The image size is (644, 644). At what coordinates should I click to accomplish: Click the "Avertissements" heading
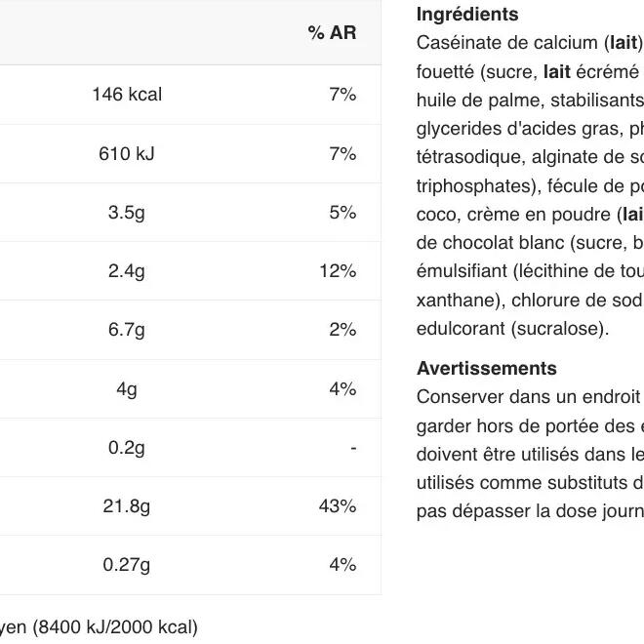486,368
